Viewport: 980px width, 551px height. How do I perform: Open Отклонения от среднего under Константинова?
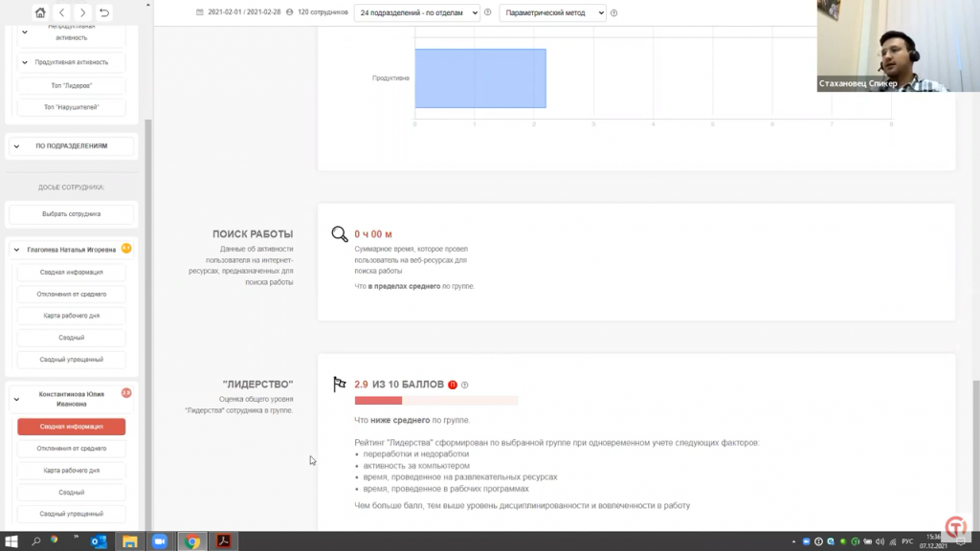point(71,449)
